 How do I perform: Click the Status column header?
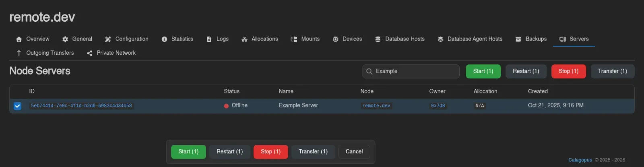(231, 91)
